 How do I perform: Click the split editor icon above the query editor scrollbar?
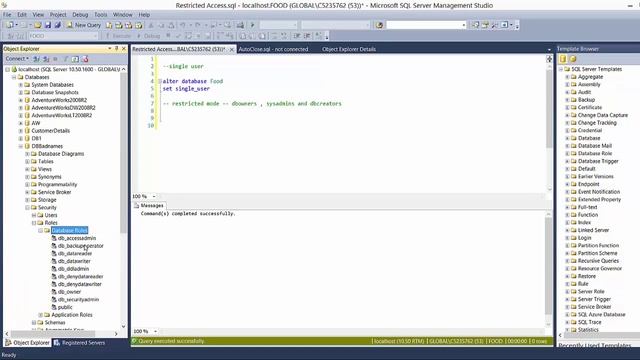click(x=549, y=59)
